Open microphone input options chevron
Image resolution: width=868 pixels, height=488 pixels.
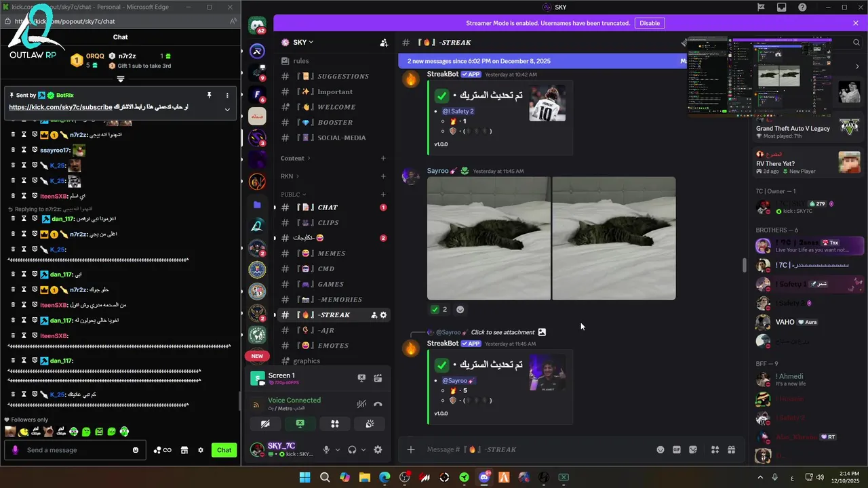pos(338,449)
